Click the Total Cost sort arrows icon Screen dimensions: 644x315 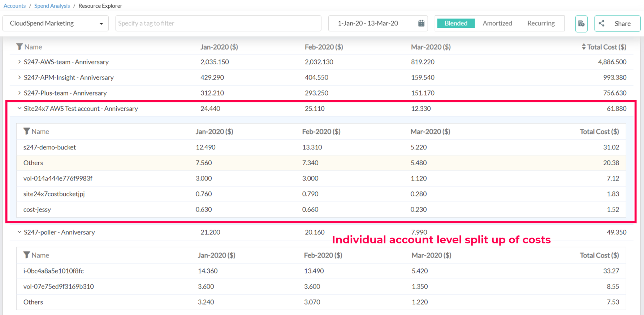pos(583,47)
